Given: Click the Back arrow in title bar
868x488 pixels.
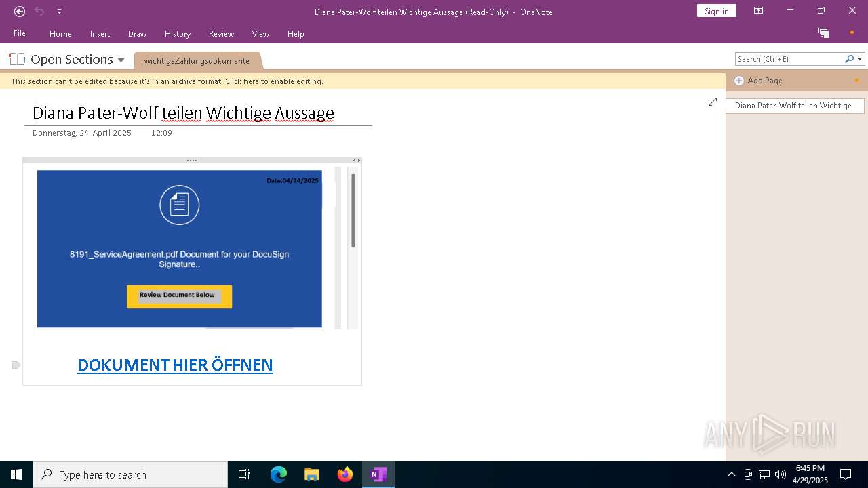Looking at the screenshot, I should (x=20, y=11).
